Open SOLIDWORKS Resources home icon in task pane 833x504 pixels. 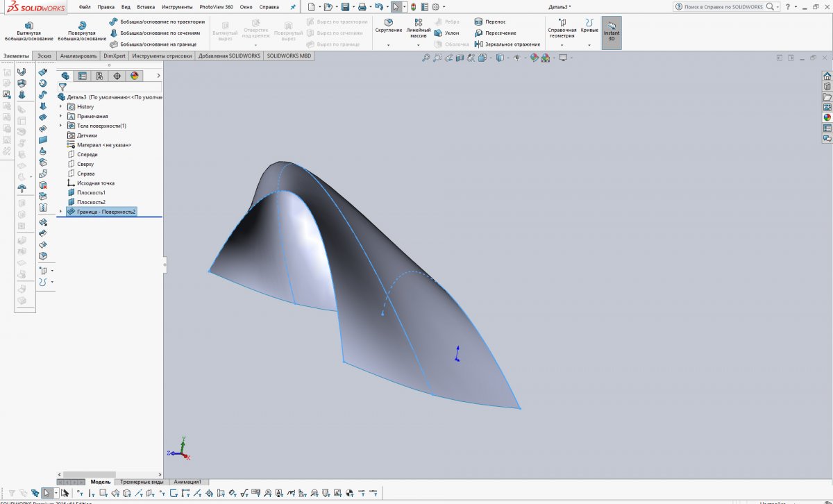pos(827,76)
